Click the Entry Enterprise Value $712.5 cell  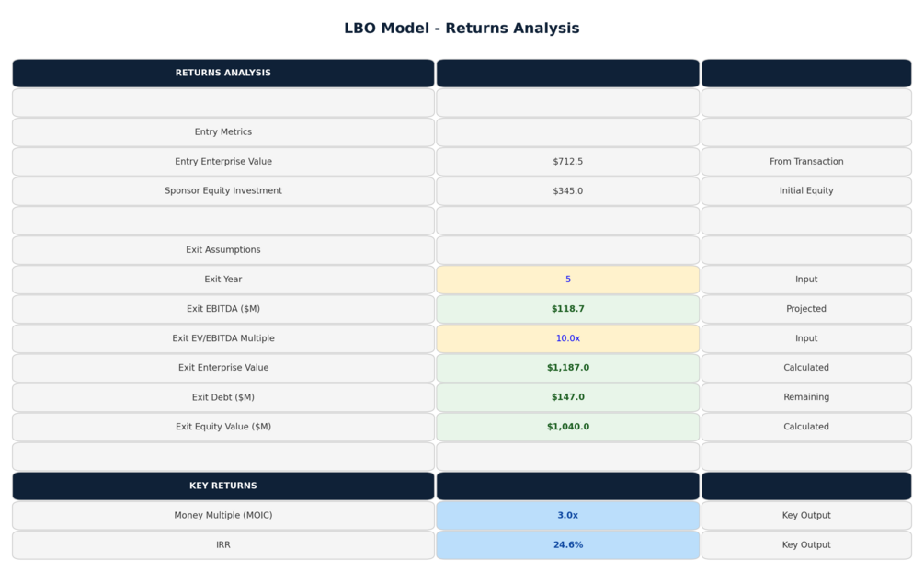pos(567,162)
